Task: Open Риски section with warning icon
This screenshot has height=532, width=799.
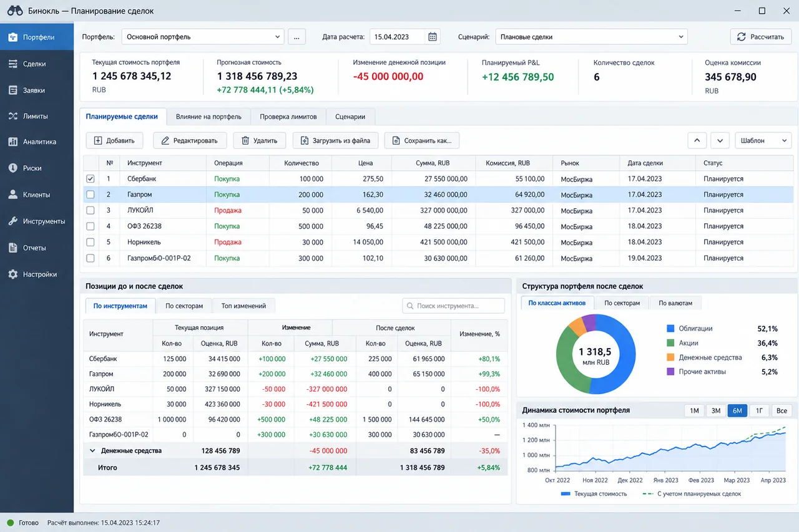Action: [37, 168]
